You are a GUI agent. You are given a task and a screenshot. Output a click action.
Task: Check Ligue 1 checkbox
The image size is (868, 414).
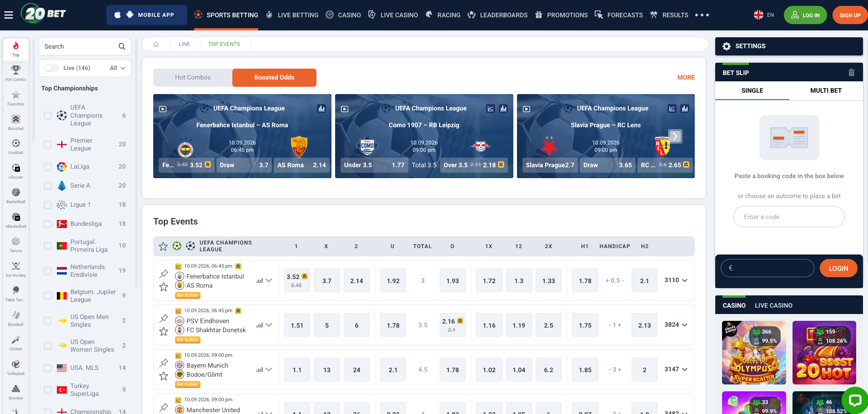pyautogui.click(x=48, y=205)
